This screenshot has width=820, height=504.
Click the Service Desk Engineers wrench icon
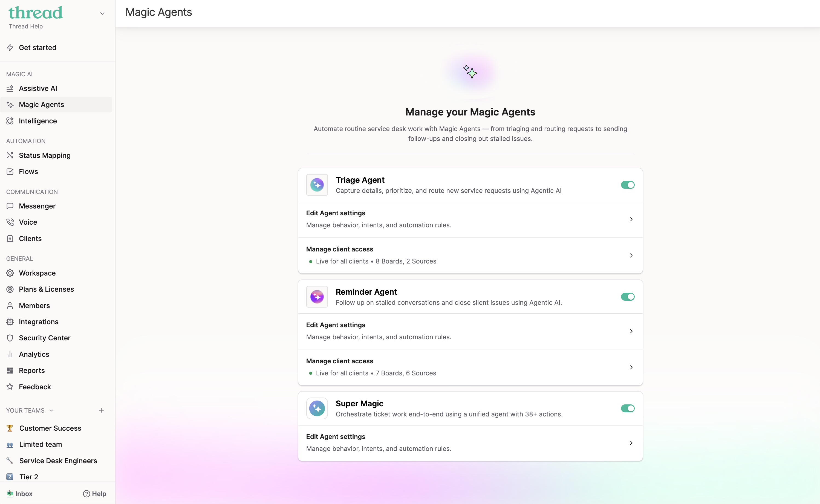10,461
